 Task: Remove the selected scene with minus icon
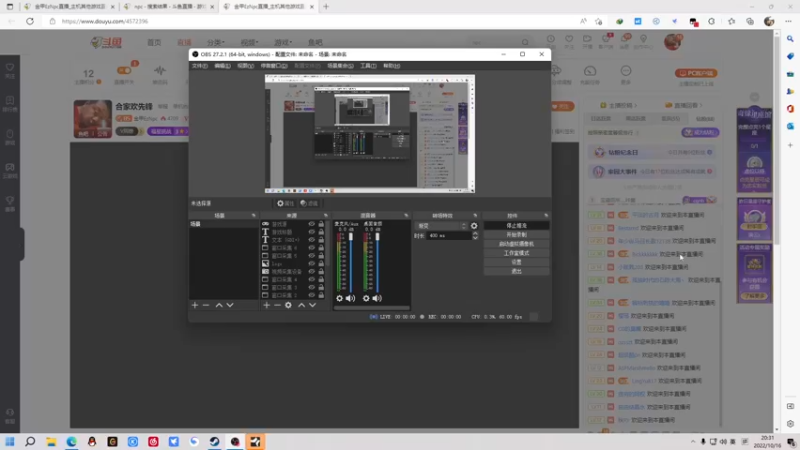206,305
